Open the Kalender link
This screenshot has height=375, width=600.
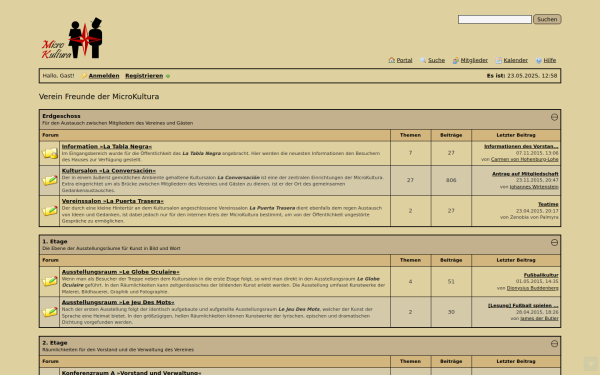click(x=515, y=60)
